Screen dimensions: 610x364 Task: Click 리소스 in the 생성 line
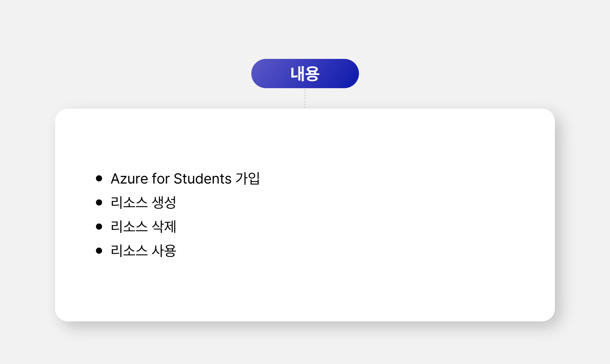129,202
